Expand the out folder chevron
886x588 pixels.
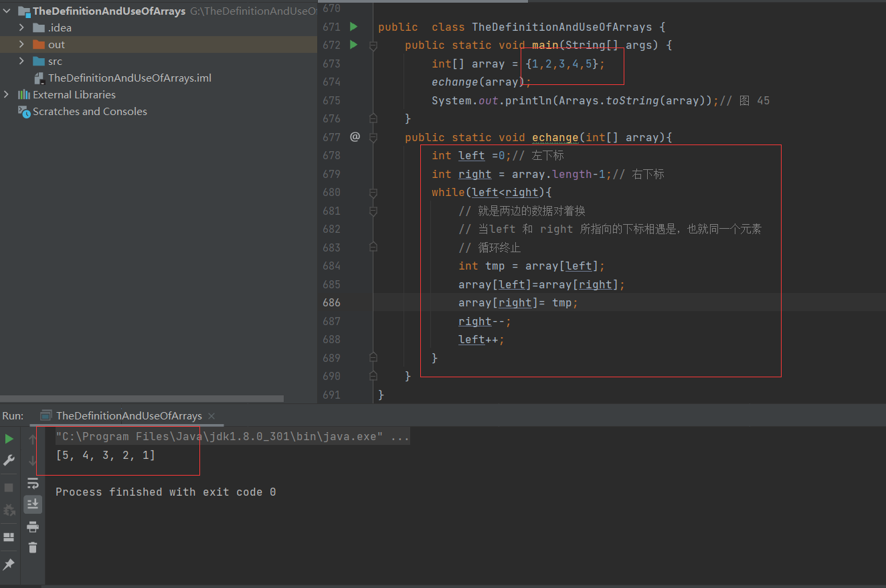tap(21, 44)
